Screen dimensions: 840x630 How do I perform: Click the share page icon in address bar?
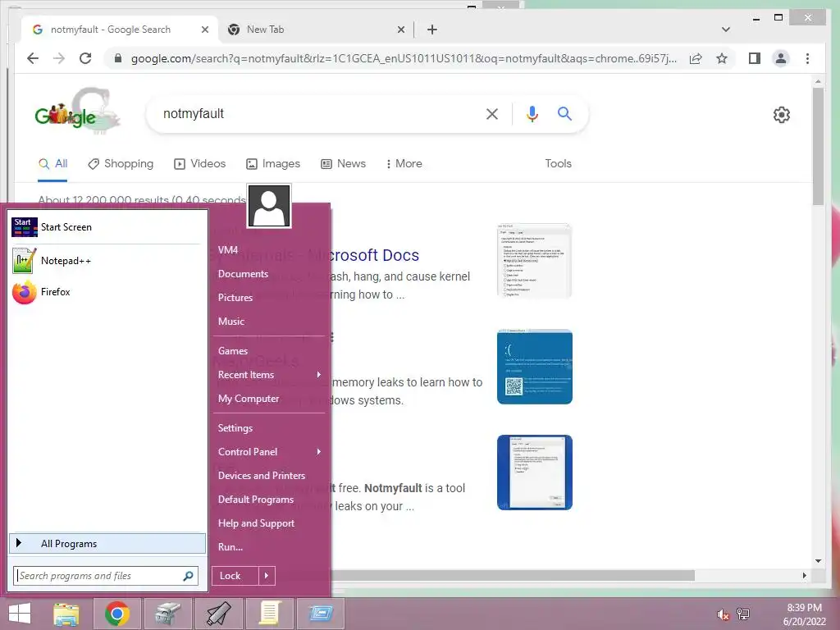pyautogui.click(x=696, y=58)
